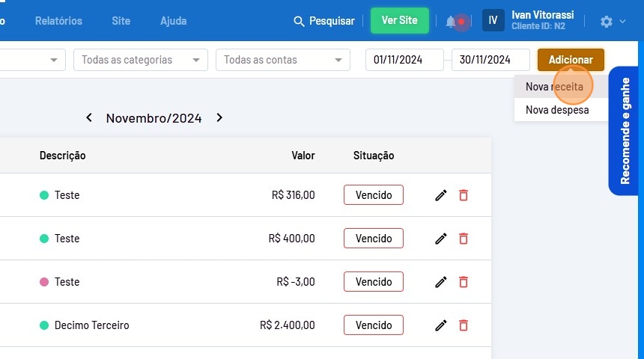The image size is (644, 359).
Task: Edit the Decimo Terceiro entry
Action: (441, 325)
